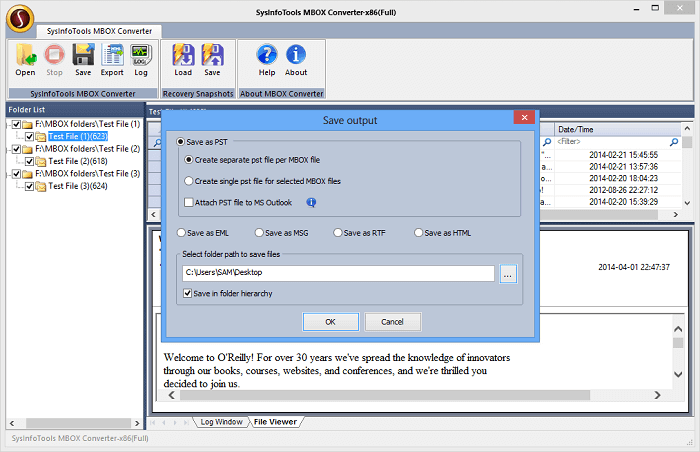Image resolution: width=700 pixels, height=452 pixels.
Task: Switch to File Viewer tab
Action: point(275,422)
